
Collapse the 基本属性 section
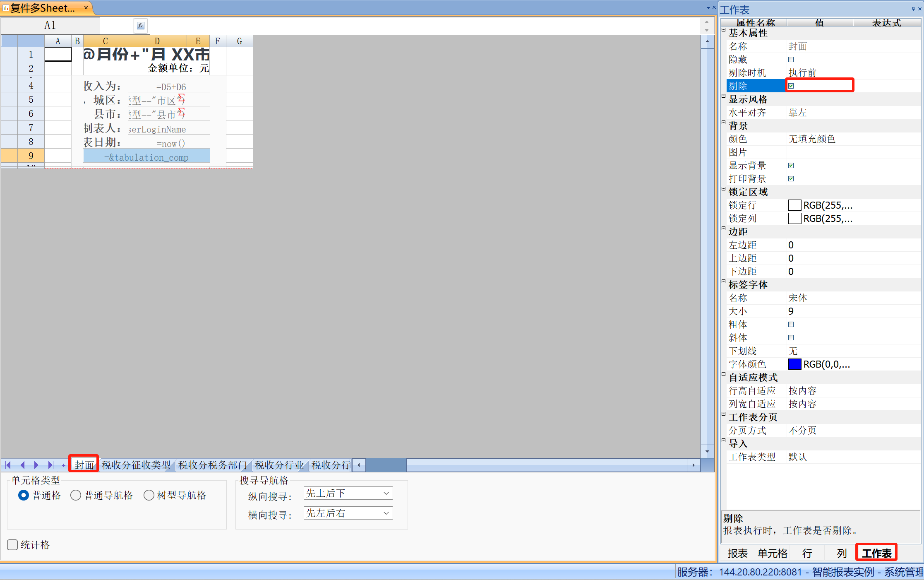724,30
